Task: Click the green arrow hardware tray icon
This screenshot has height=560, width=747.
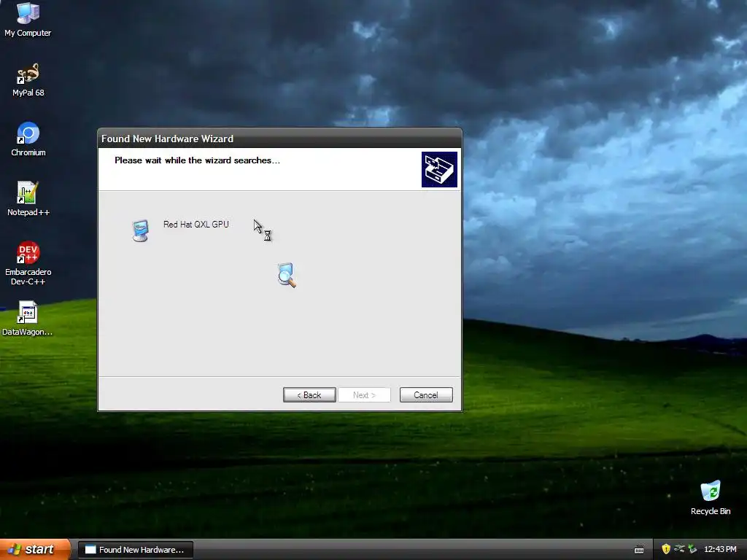Action: pyautogui.click(x=692, y=549)
